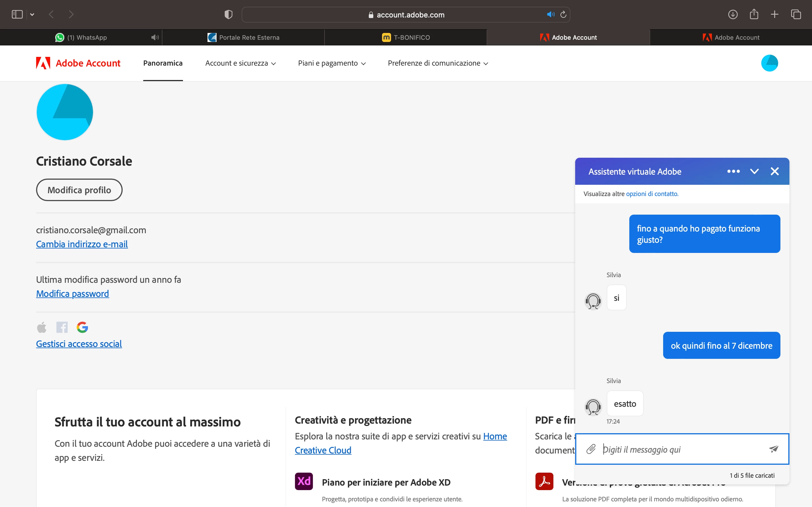
Task: Click the Apple social login icon
Action: pyautogui.click(x=42, y=327)
